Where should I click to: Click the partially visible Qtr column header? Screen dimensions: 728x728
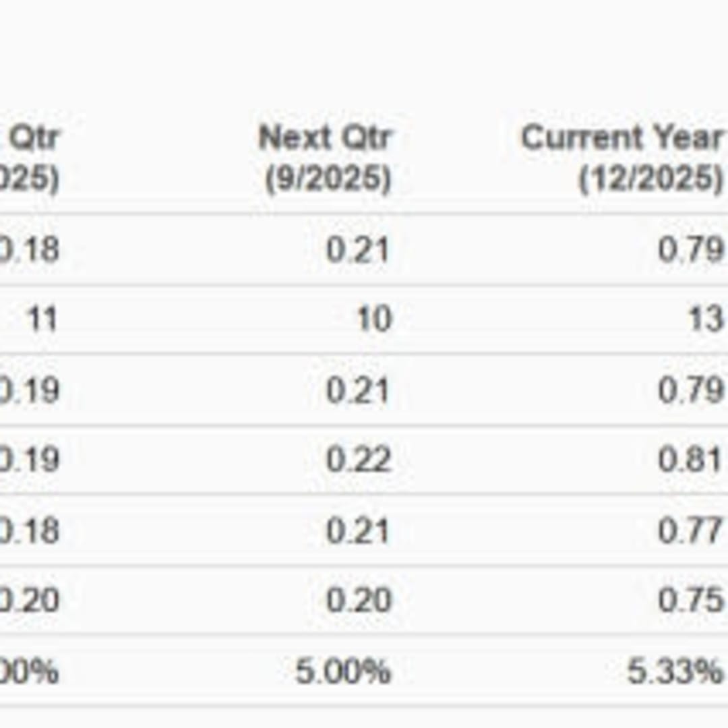[30, 158]
